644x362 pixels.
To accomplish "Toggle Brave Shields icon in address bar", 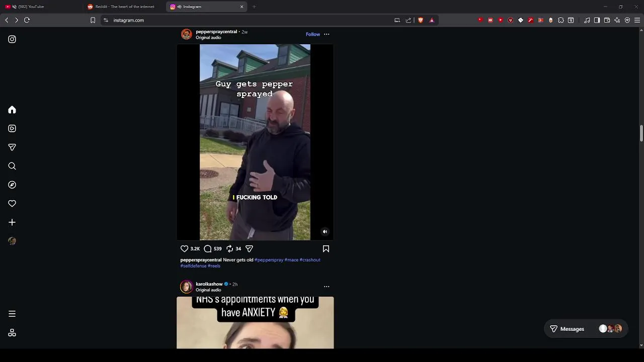I will coord(421,20).
